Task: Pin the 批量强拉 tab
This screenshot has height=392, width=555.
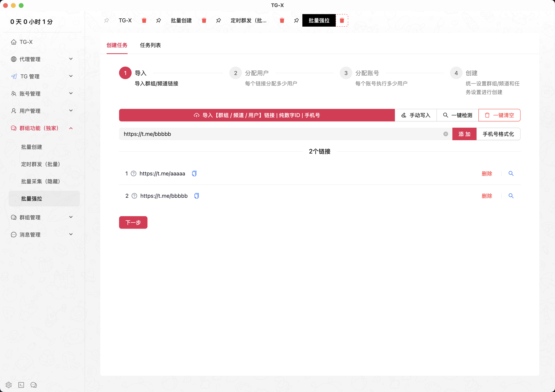Action: pyautogui.click(x=296, y=21)
